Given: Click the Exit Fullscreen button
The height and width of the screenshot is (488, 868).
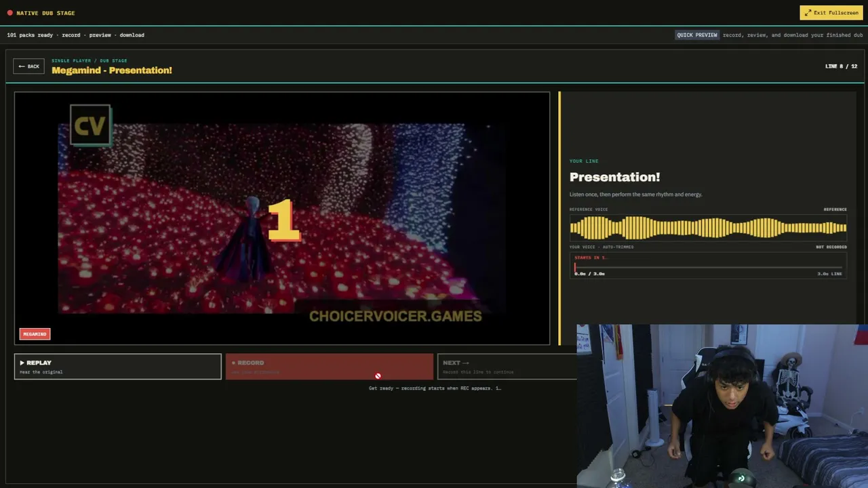Looking at the screenshot, I should point(831,13).
